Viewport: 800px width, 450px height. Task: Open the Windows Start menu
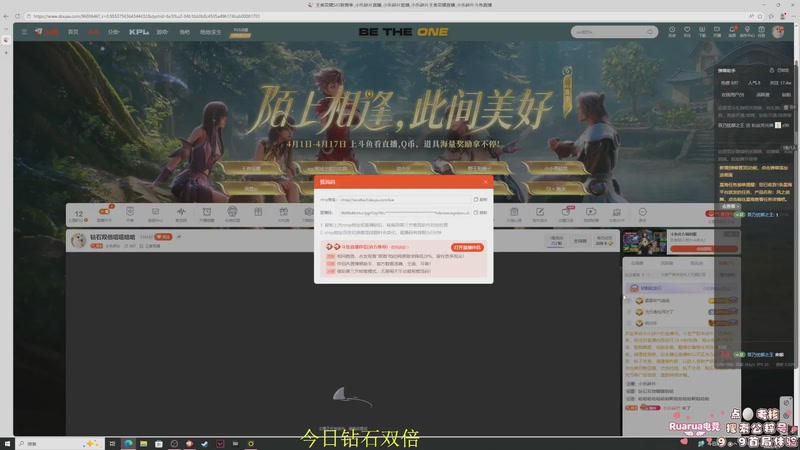pyautogui.click(x=7, y=443)
